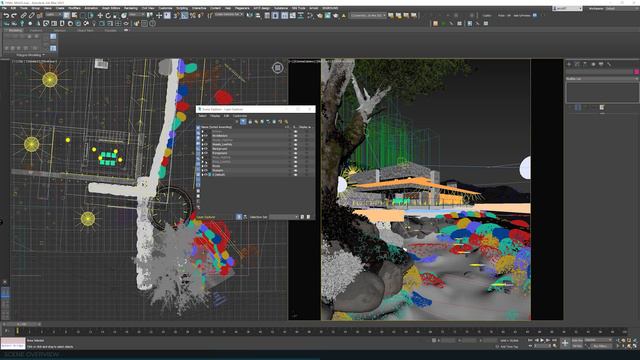Click the Redo arrow in main toolbar
This screenshot has width=640, height=360.
14,16
